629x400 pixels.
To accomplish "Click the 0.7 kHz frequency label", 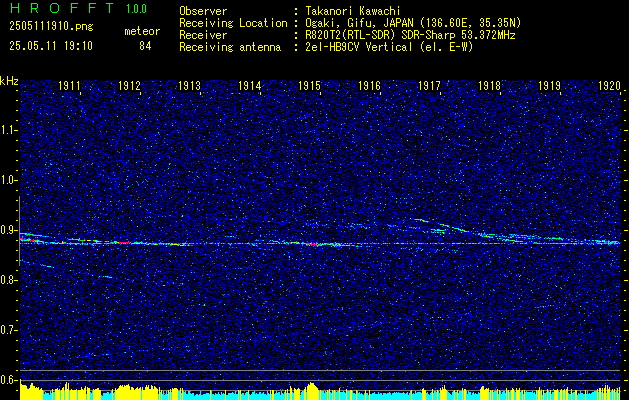I will point(7,330).
